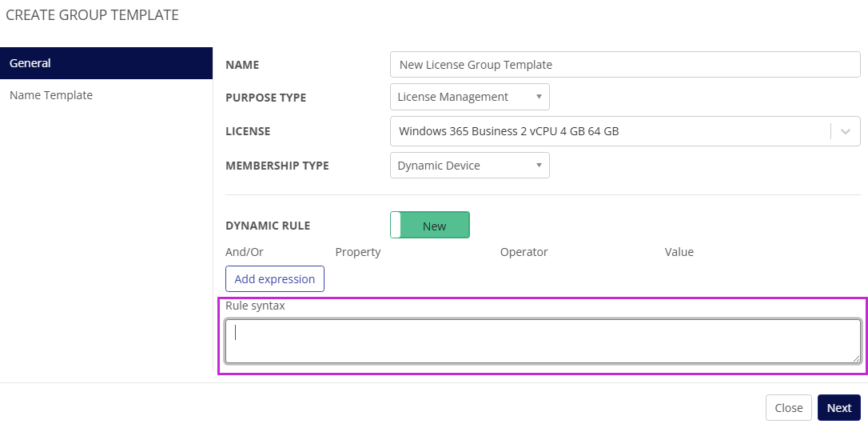868x428 pixels.
Task: Click the Operator column header
Action: [524, 252]
